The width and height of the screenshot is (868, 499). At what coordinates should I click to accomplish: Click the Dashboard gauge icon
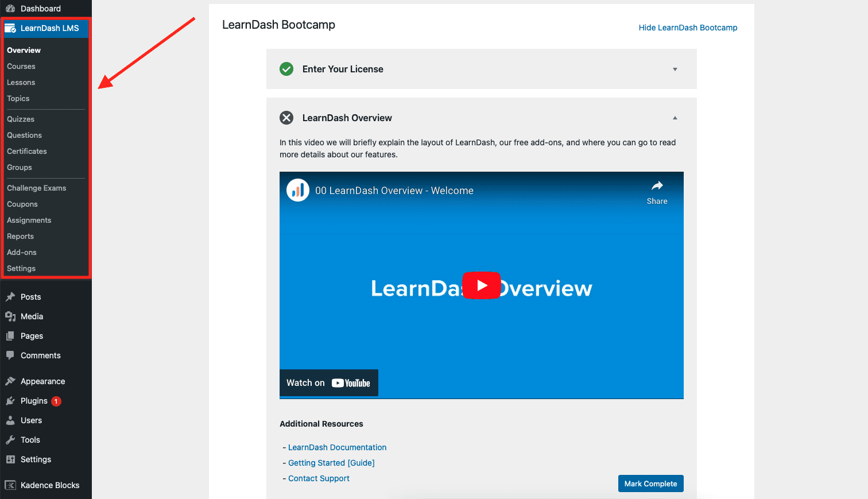coord(10,9)
